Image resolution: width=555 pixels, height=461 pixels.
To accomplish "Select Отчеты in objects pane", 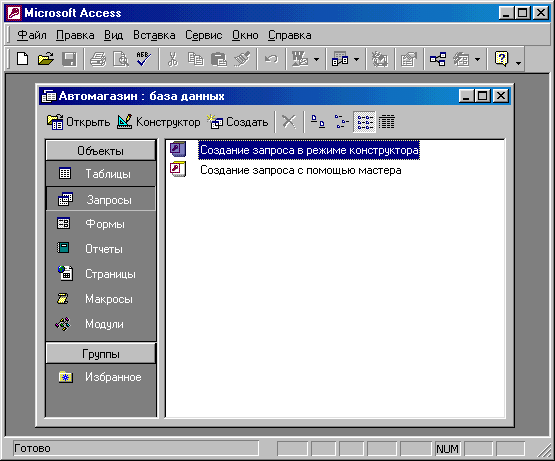I will [101, 249].
